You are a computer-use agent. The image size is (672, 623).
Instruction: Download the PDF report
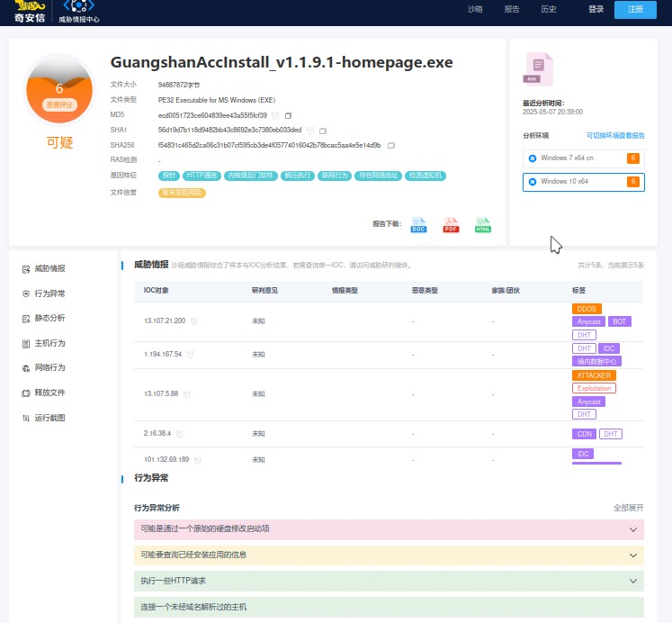(451, 225)
